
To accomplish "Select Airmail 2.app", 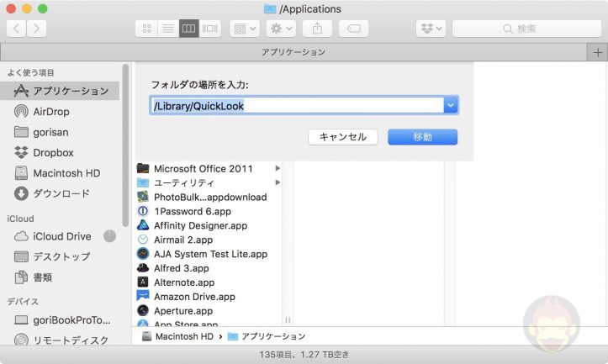I will coord(183,240).
